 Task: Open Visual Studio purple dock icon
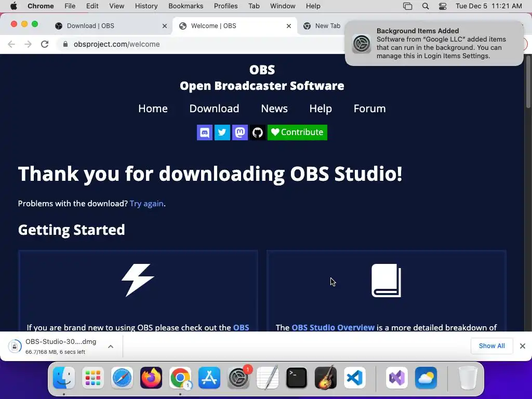[x=396, y=378]
